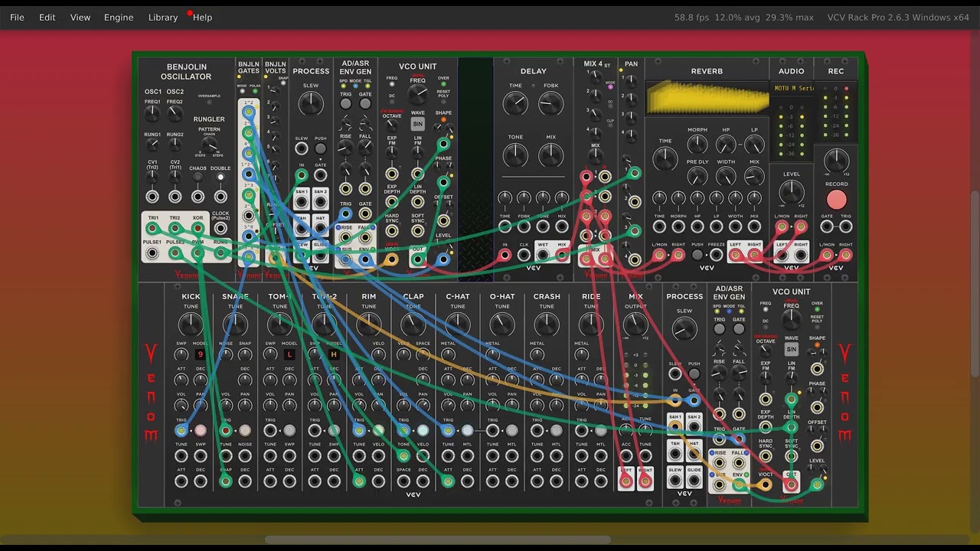980x551 pixels.
Task: Click the REC module GATE input jack
Action: (x=827, y=227)
